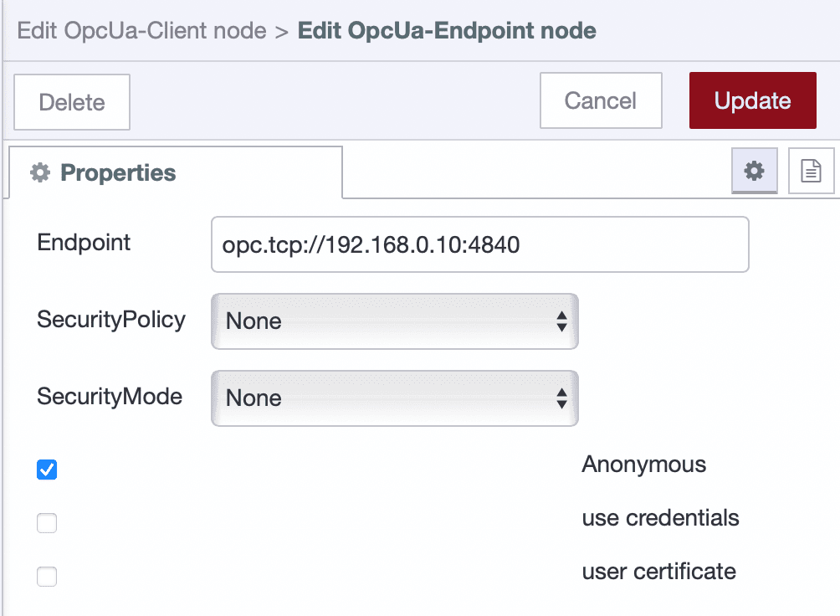The width and height of the screenshot is (840, 616).
Task: Switch to the Properties tab
Action: pos(117,172)
